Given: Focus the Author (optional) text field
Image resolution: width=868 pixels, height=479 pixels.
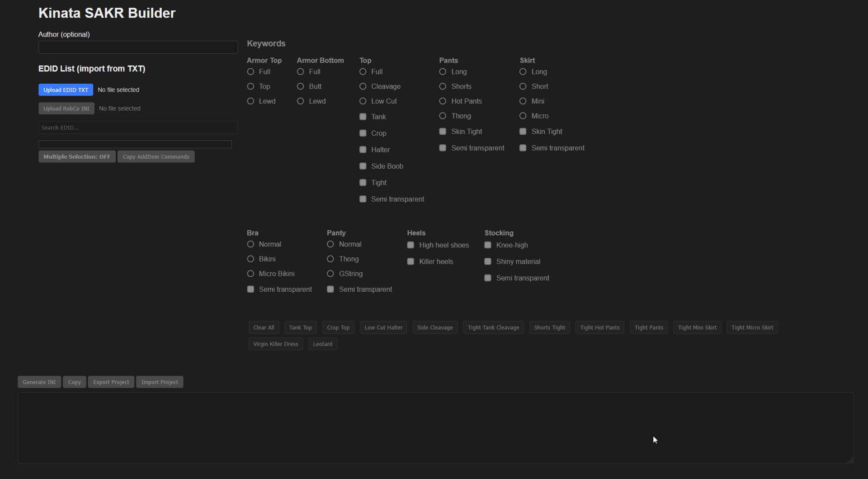Looking at the screenshot, I should tap(138, 47).
